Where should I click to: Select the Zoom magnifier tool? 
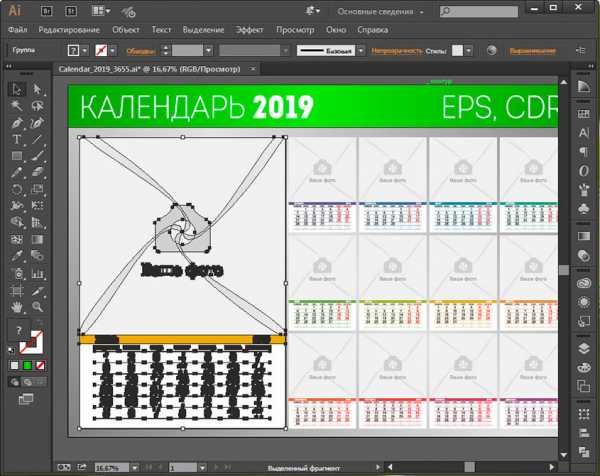click(37, 306)
